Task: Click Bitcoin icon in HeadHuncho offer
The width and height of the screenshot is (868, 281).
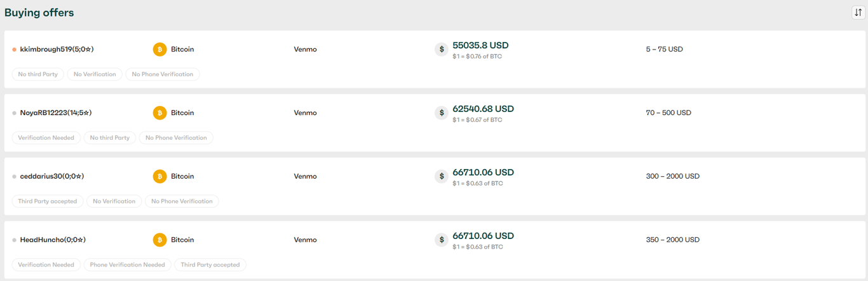Action: (159, 240)
